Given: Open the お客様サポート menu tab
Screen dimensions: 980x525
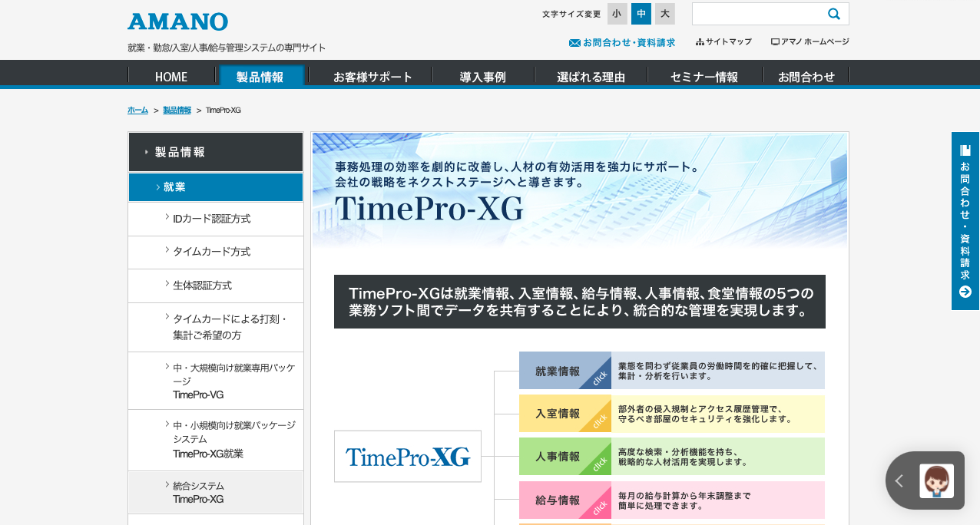Looking at the screenshot, I should [x=372, y=76].
